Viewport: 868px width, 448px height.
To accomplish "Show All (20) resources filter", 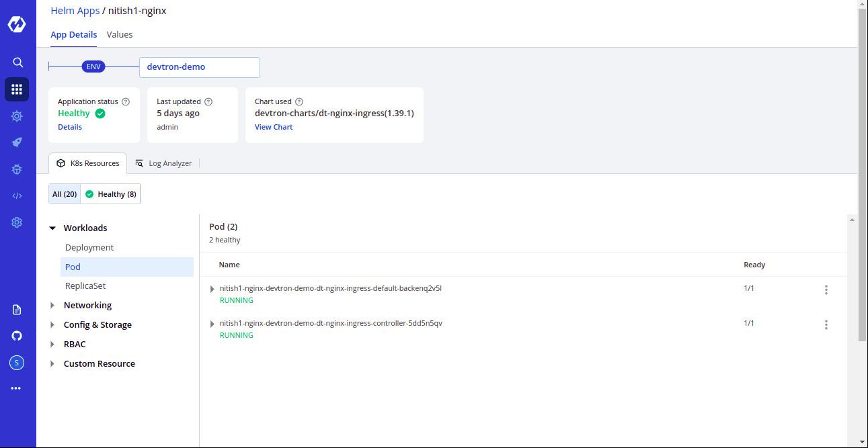I will tap(65, 194).
